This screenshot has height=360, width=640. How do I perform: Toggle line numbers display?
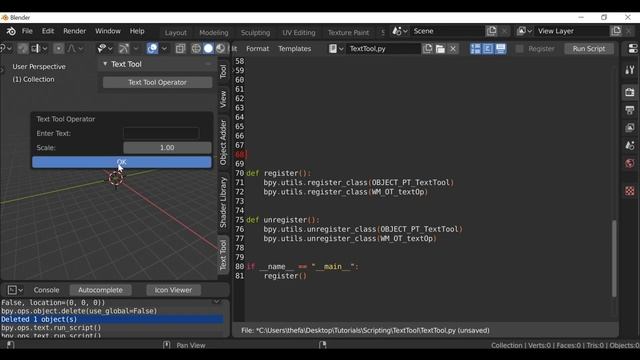[476, 49]
